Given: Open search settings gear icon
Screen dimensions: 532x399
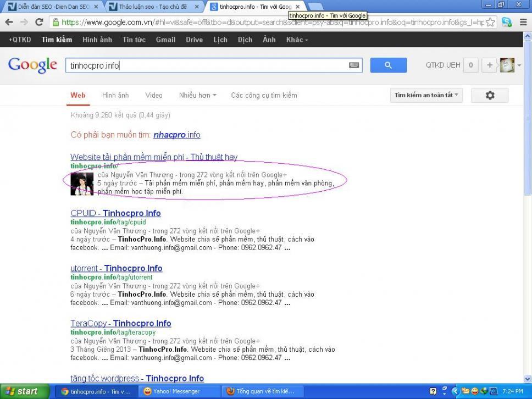Looking at the screenshot, I should point(490,95).
